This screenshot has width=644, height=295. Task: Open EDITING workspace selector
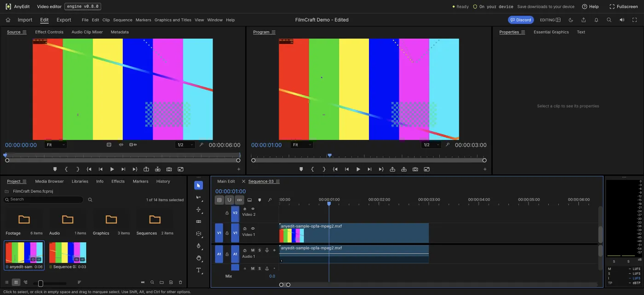coord(551,20)
